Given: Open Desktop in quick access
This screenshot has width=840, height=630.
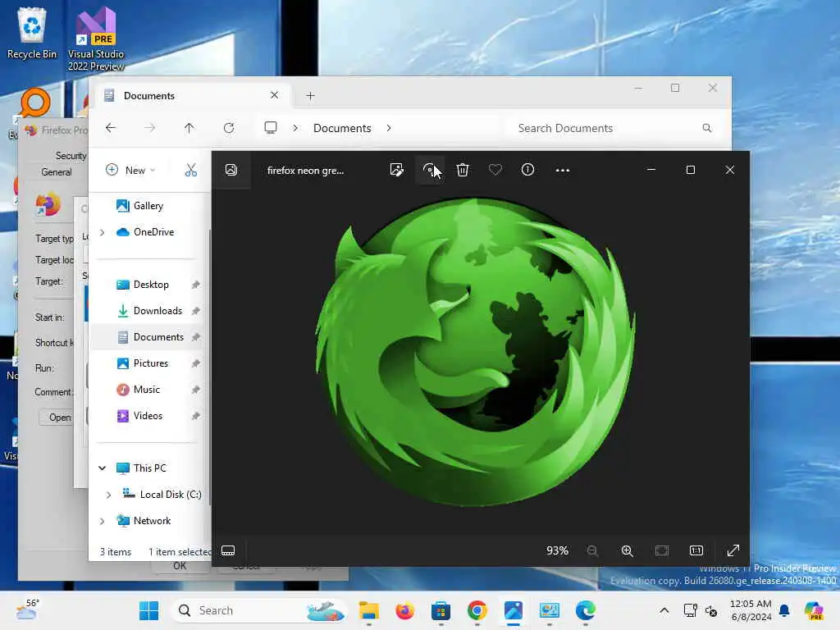Looking at the screenshot, I should 151,285.
